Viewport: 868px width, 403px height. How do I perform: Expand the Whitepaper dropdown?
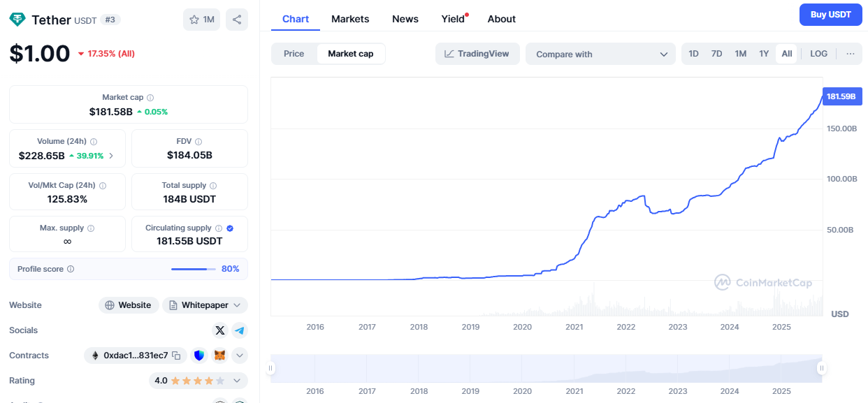tap(205, 305)
